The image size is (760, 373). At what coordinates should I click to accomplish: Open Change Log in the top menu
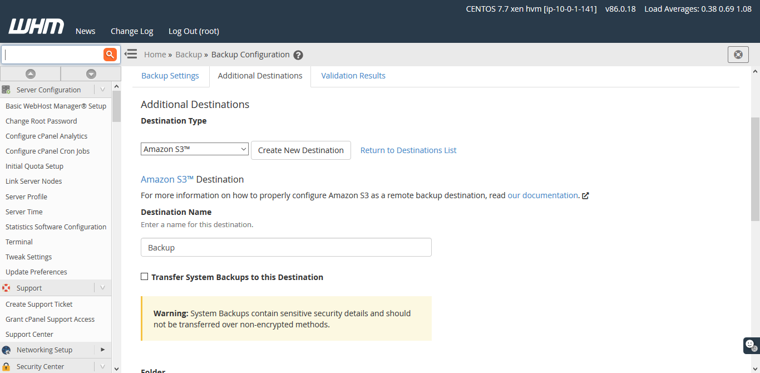132,31
